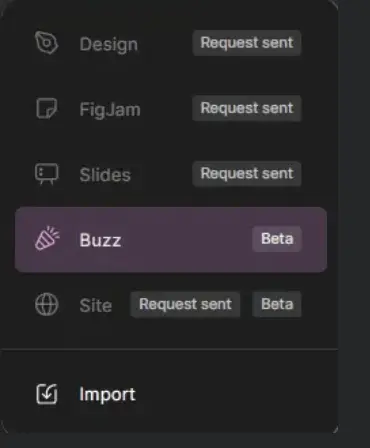Open a new Buzz file

[171, 240]
